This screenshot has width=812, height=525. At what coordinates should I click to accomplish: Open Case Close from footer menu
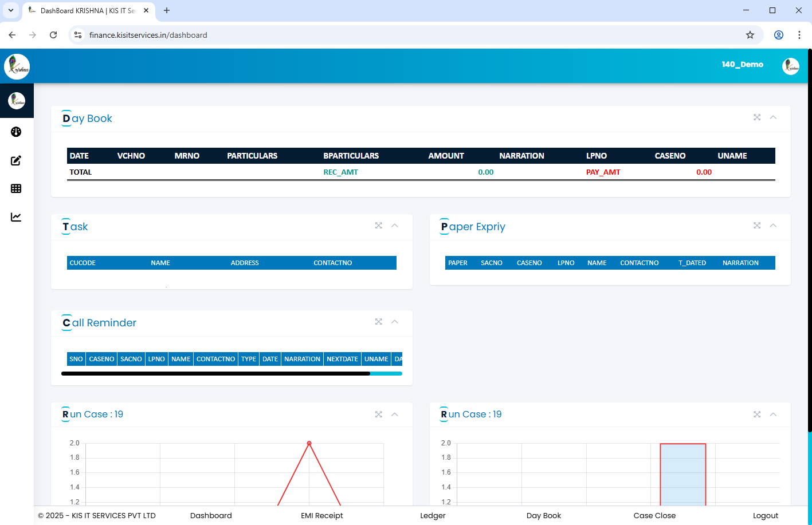point(654,516)
